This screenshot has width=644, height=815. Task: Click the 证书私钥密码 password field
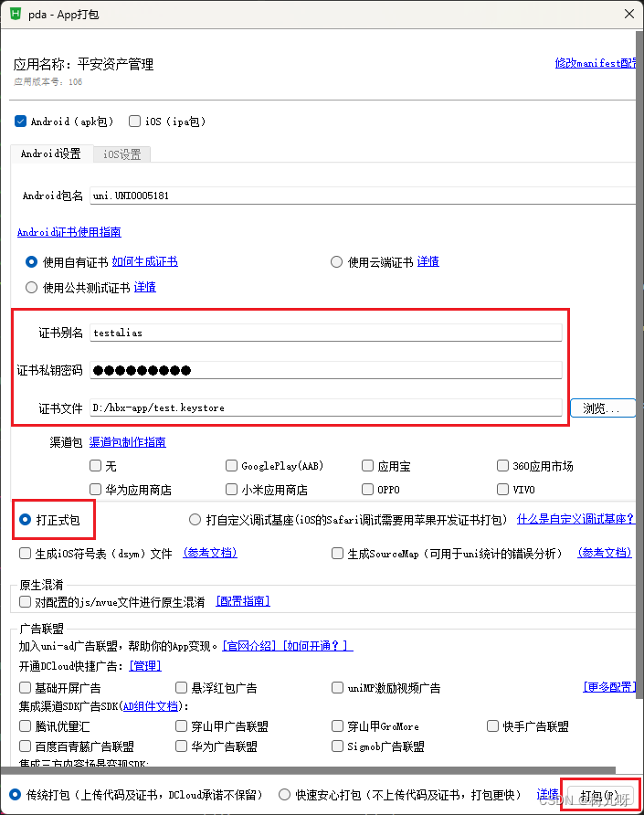tap(326, 370)
